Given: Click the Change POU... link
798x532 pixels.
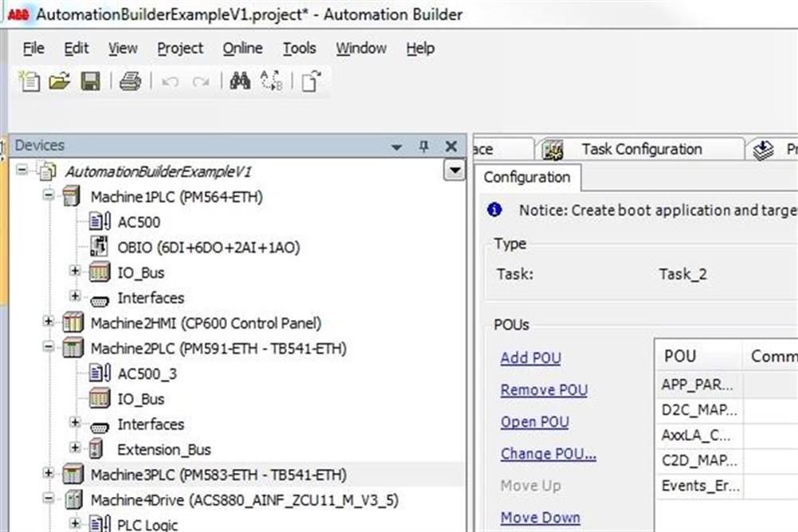Looking at the screenshot, I should [x=548, y=454].
